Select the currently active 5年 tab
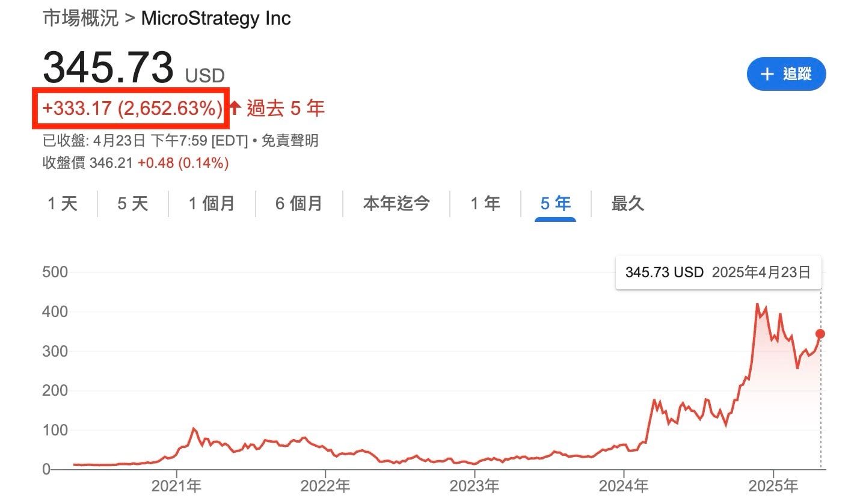 coord(553,204)
